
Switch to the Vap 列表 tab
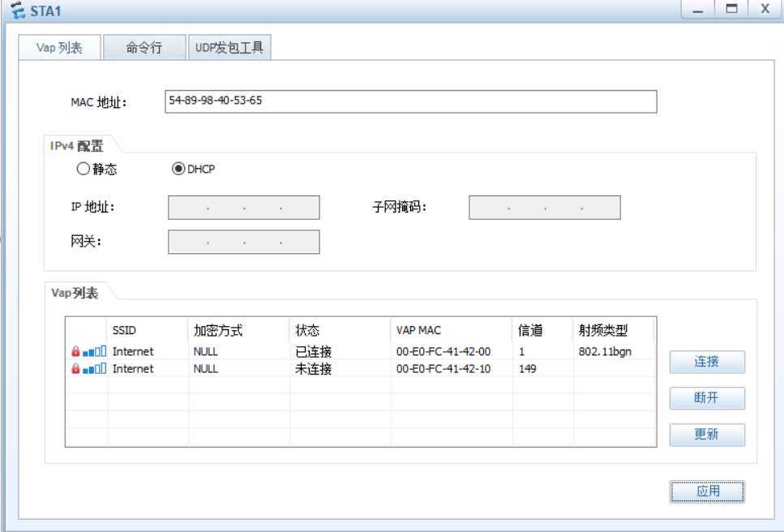(x=59, y=48)
